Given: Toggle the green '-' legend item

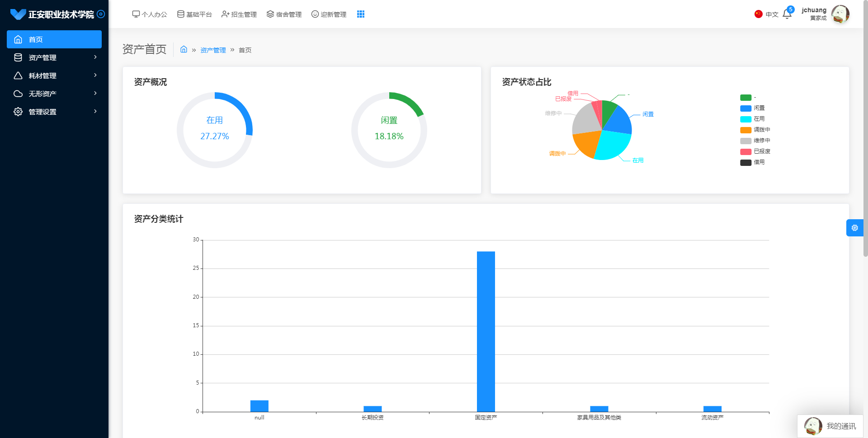Looking at the screenshot, I should pyautogui.click(x=748, y=98).
